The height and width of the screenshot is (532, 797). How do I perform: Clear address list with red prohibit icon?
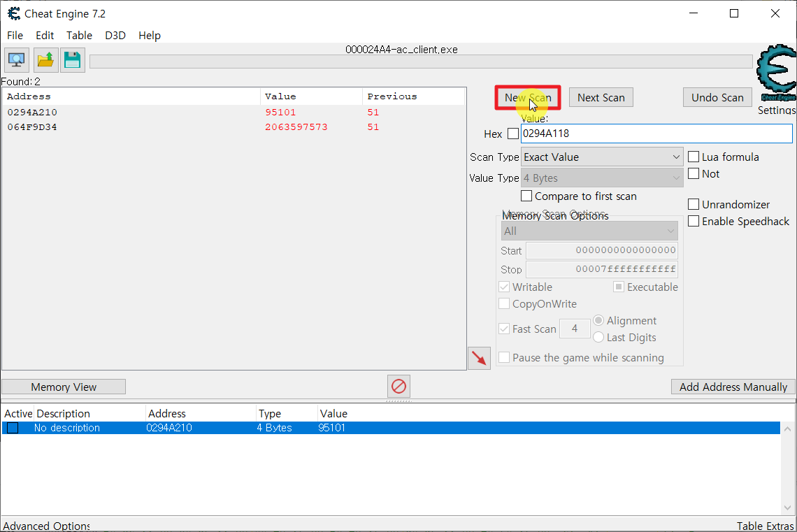click(398, 386)
